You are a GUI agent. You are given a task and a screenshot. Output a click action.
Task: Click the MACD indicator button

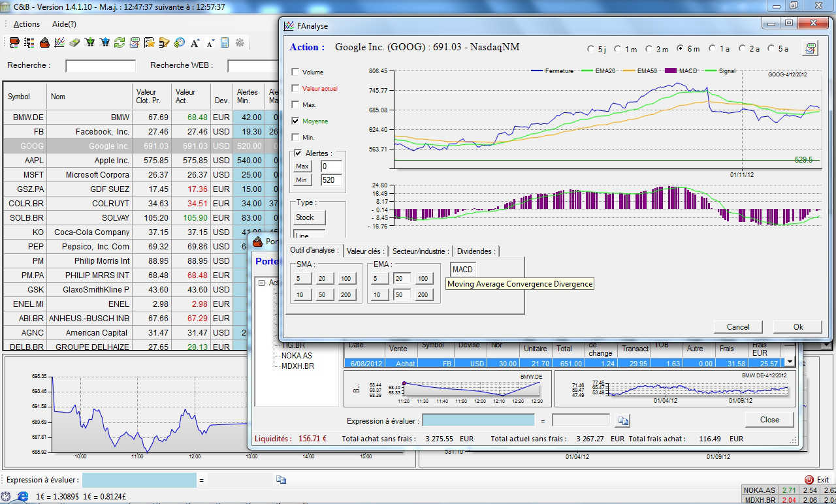click(463, 269)
